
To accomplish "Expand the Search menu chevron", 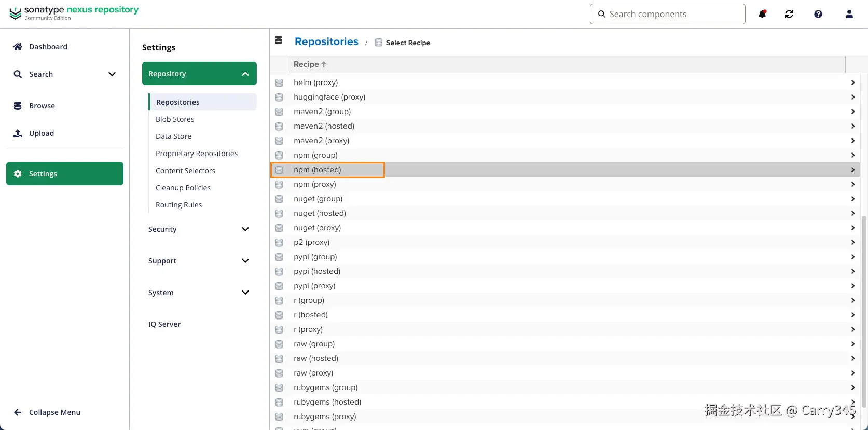I will coord(112,74).
